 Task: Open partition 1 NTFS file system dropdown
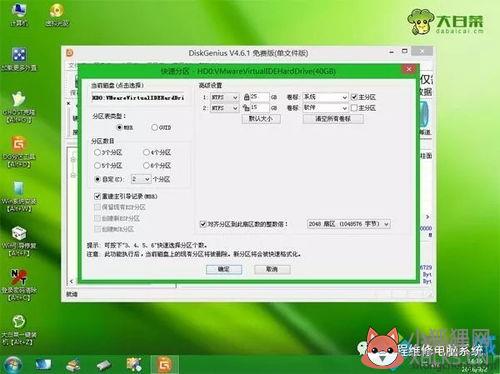tap(224, 97)
